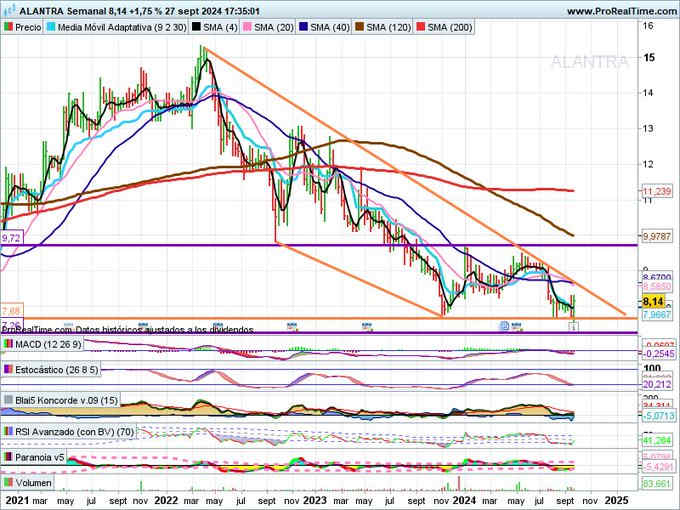Click the 2025 label on time axis

tap(617, 500)
